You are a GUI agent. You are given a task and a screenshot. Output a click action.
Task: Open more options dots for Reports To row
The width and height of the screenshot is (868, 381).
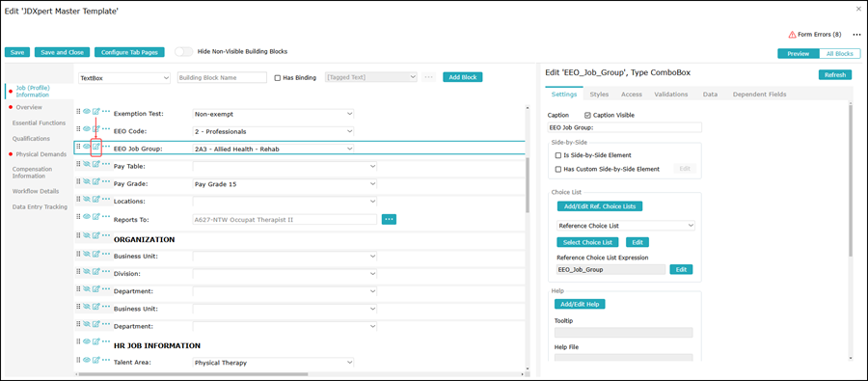point(106,216)
